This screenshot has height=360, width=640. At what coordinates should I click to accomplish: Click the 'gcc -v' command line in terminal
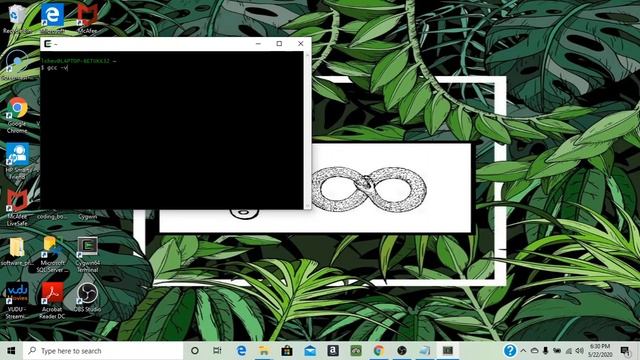pyautogui.click(x=55, y=68)
